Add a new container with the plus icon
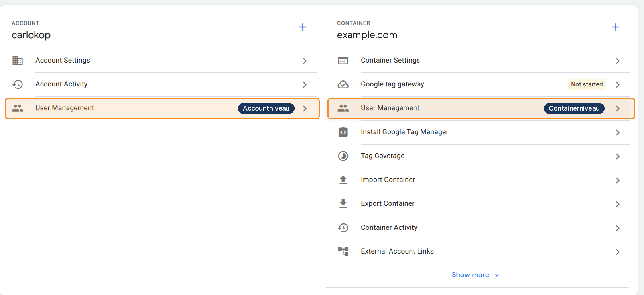 pos(616,27)
